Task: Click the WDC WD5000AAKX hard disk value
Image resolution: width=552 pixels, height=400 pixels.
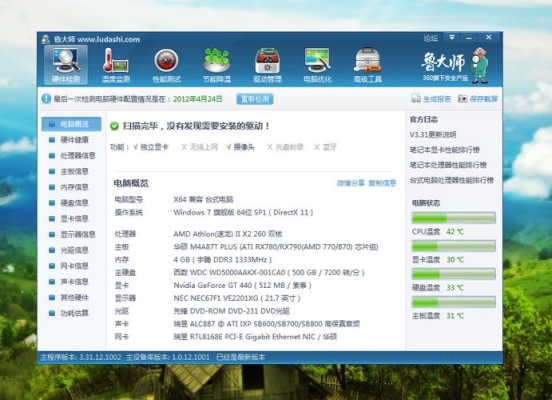Action: pyautogui.click(x=269, y=273)
